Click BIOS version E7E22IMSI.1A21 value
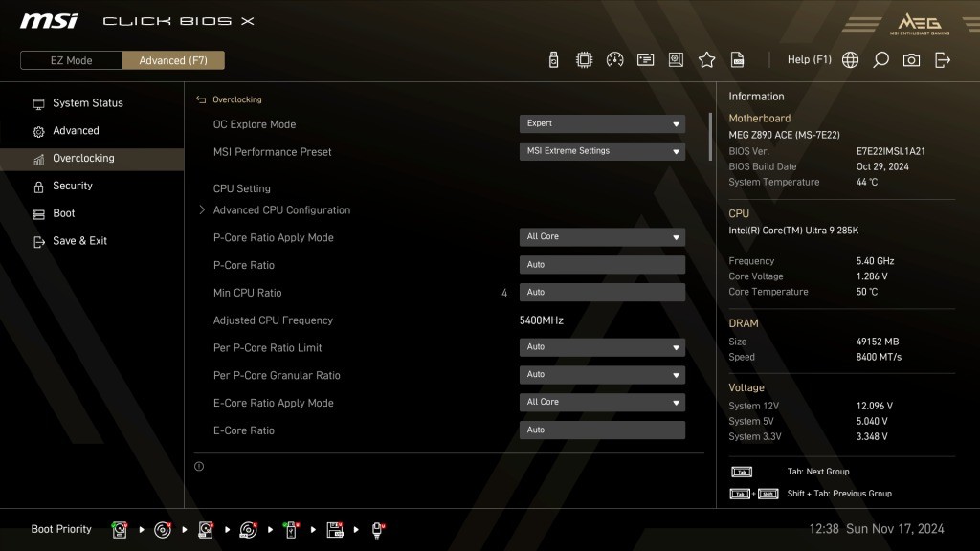980x551 pixels. coord(891,151)
